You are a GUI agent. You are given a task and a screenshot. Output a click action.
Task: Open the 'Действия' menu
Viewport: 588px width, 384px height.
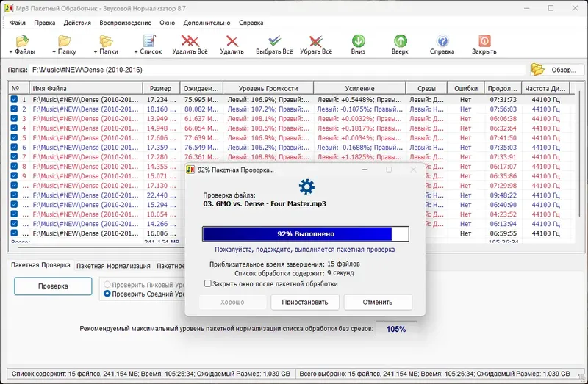click(x=77, y=23)
